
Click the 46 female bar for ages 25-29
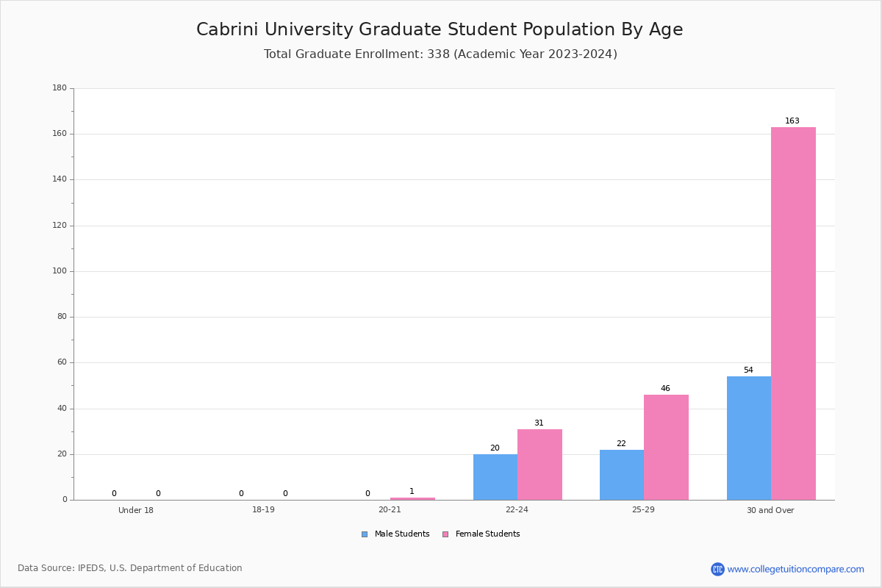[x=666, y=447]
